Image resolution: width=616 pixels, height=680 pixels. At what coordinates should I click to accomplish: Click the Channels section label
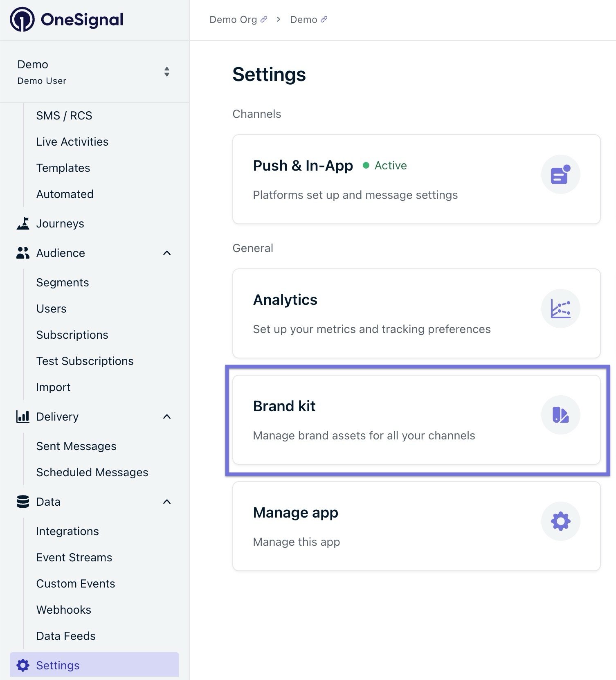(257, 114)
